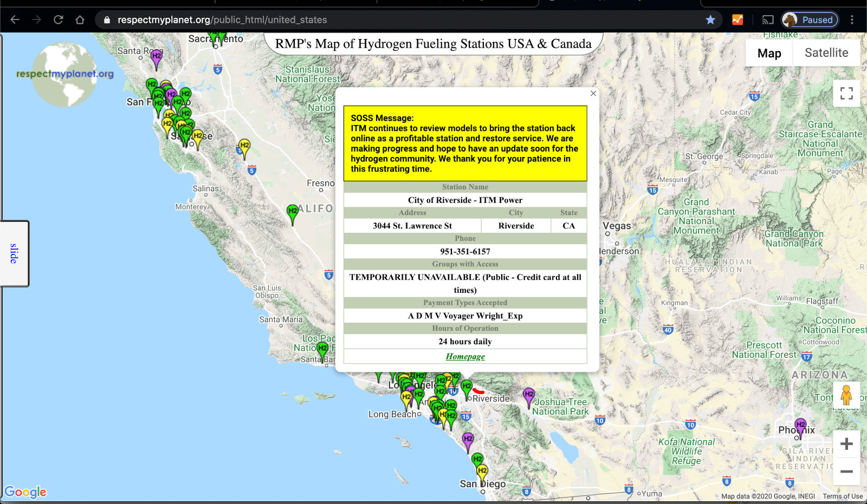Open the map fullscreen view
Image resolution: width=867 pixels, height=504 pixels.
point(846,94)
